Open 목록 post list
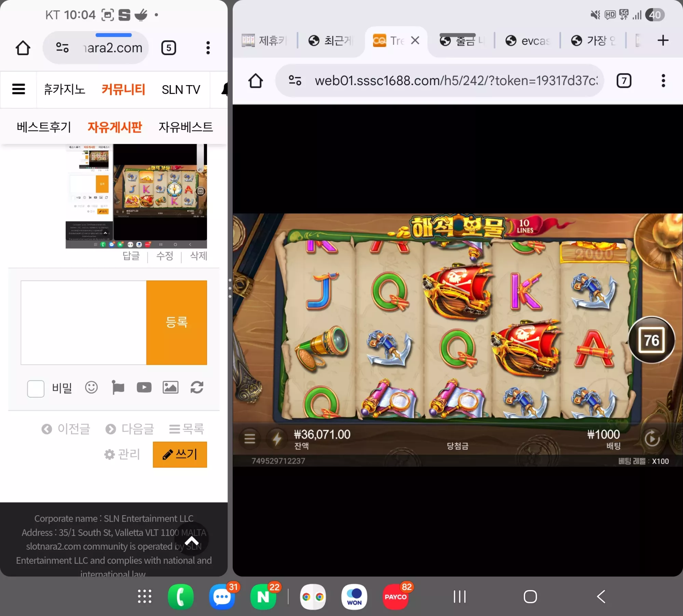Screen dimensions: 683x616 187,429
